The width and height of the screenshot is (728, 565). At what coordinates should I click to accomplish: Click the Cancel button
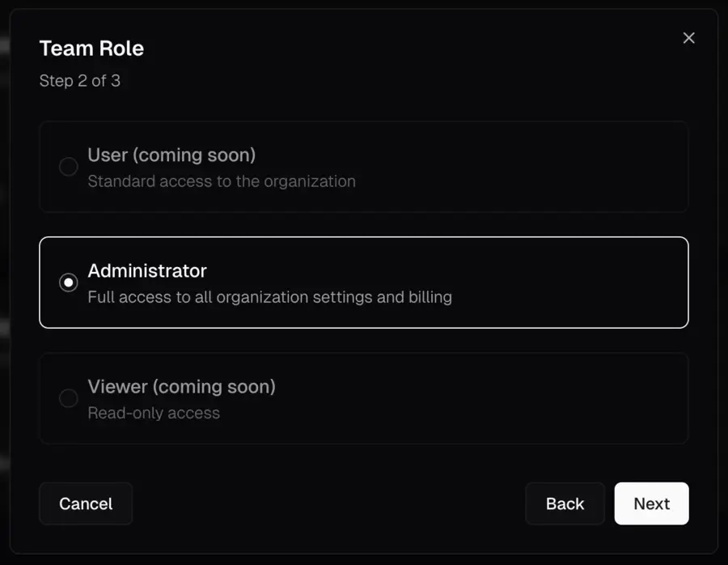coord(86,503)
